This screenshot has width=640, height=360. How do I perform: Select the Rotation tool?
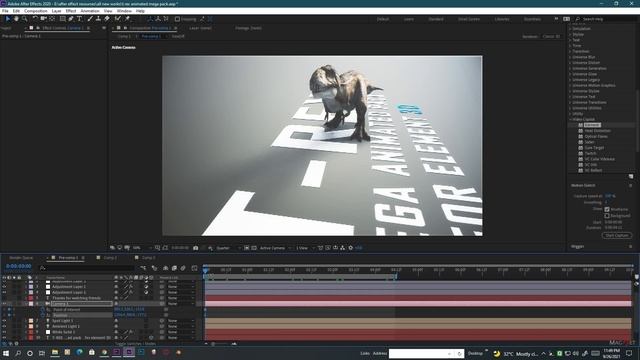[35, 19]
